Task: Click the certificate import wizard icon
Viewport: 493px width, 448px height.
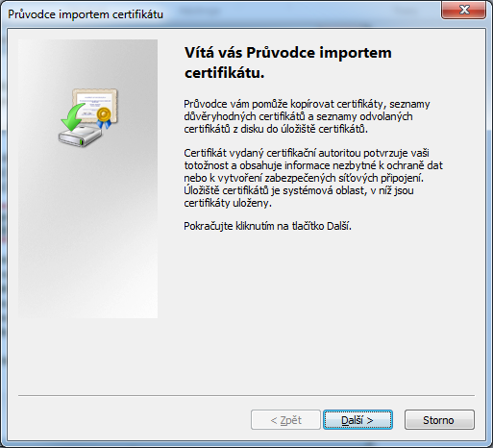Action: pyautogui.click(x=88, y=117)
